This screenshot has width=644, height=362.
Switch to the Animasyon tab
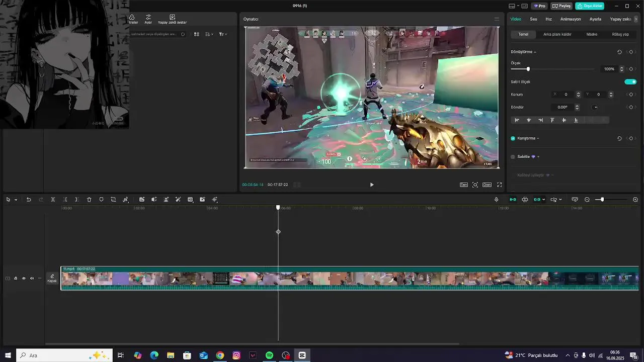tap(571, 19)
